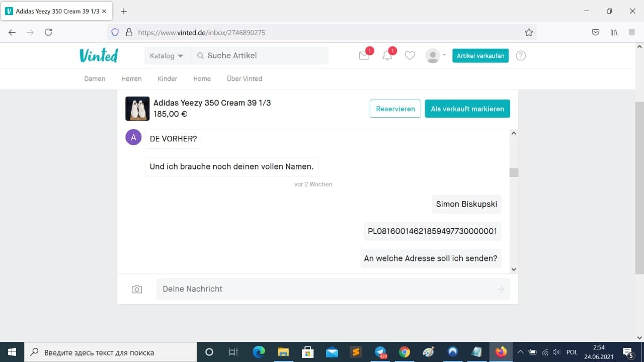
Task: Click the Suche Artikel search field
Action: click(x=260, y=56)
